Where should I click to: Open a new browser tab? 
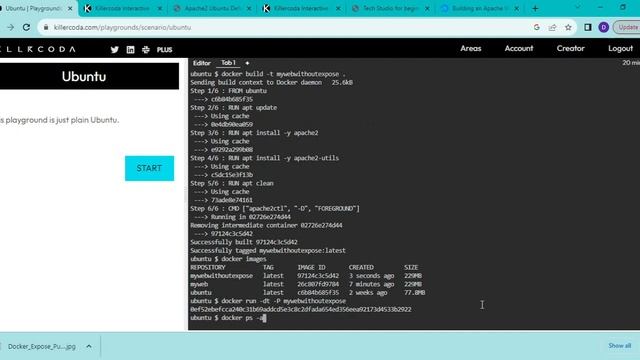(535, 9)
